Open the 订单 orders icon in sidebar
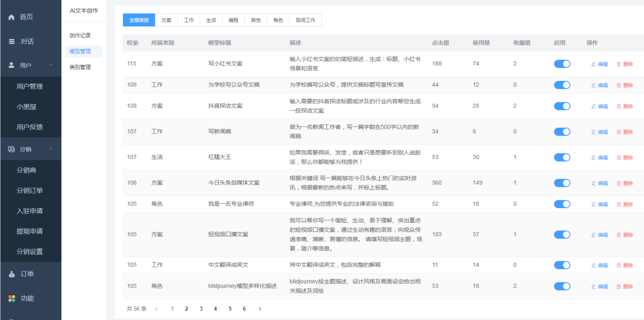The width and height of the screenshot is (644, 320). (x=11, y=274)
